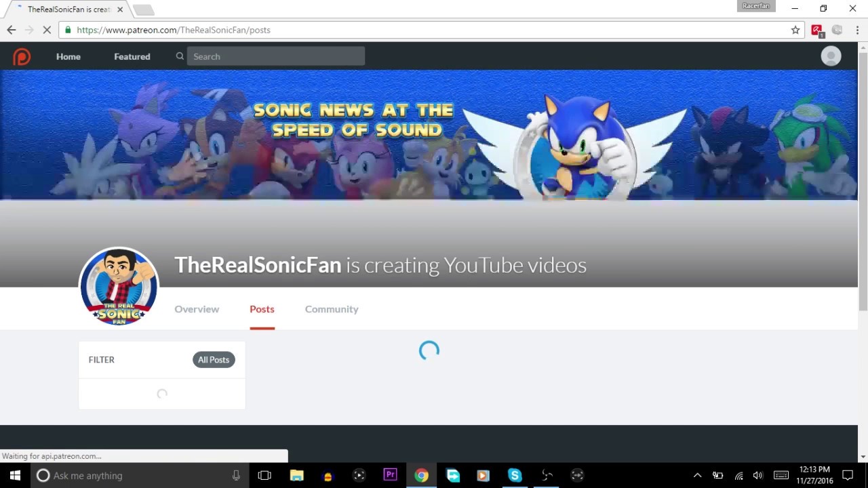Bookmark this page with the star
The width and height of the screenshot is (868, 488).
coord(795,30)
